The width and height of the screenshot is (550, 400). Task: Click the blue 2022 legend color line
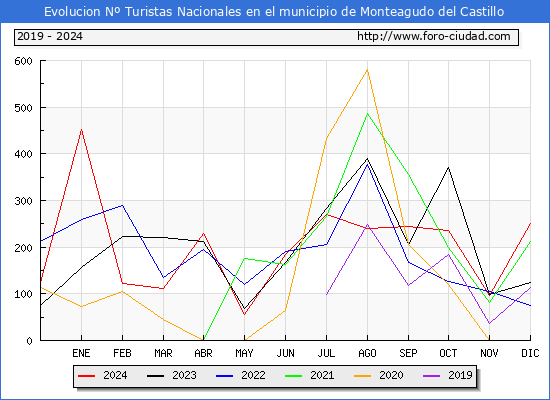[224, 376]
